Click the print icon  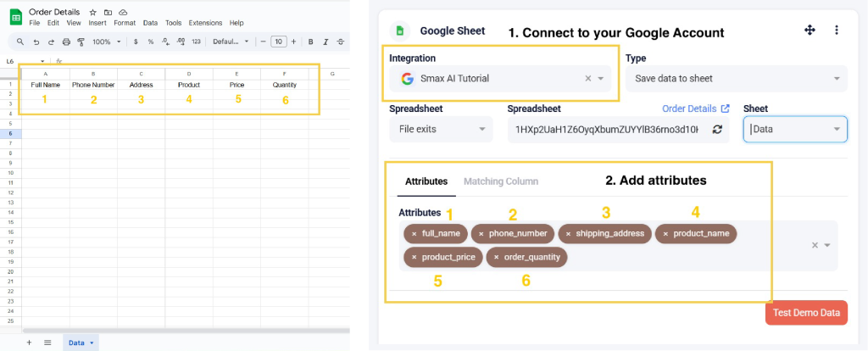[66, 42]
